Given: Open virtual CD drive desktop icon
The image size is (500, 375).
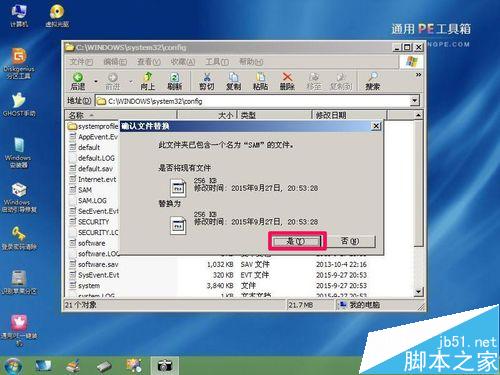Looking at the screenshot, I should (57, 15).
